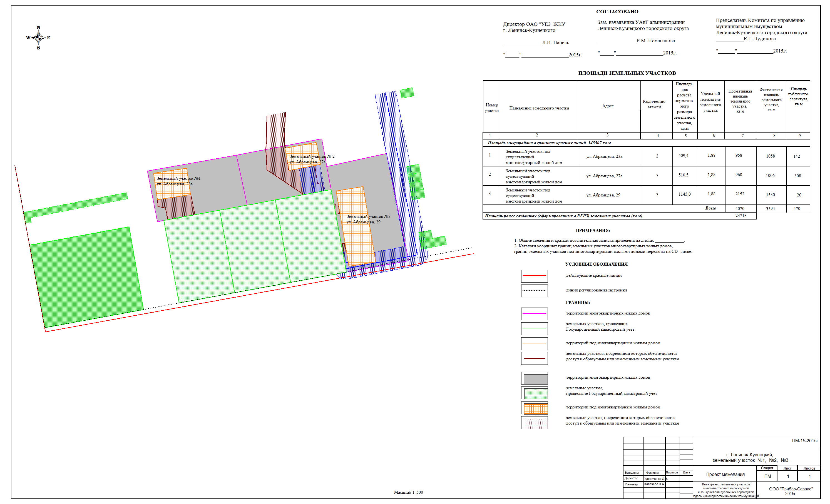830x504 pixels.
Task: Click the dotted building regulation line legend box
Action: click(534, 291)
